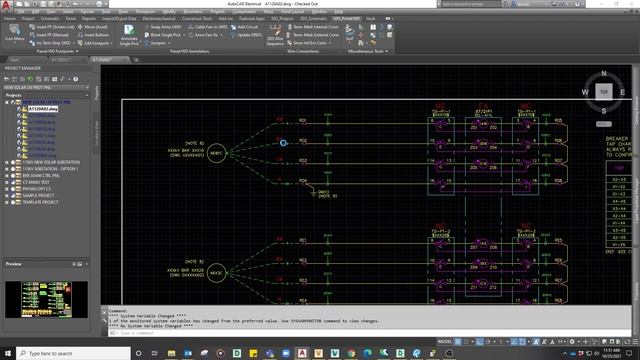The image size is (640, 360).
Task: Open the Vault ribbon tab
Action: (x=370, y=19)
